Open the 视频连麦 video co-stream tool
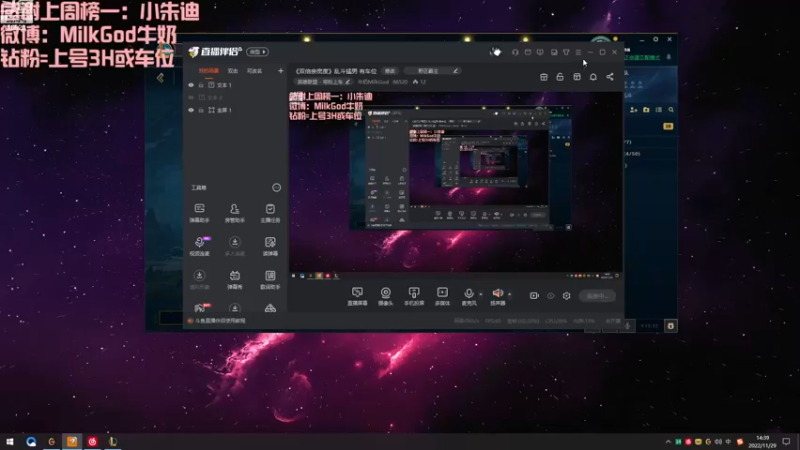This screenshot has height=450, width=800. coord(199,246)
